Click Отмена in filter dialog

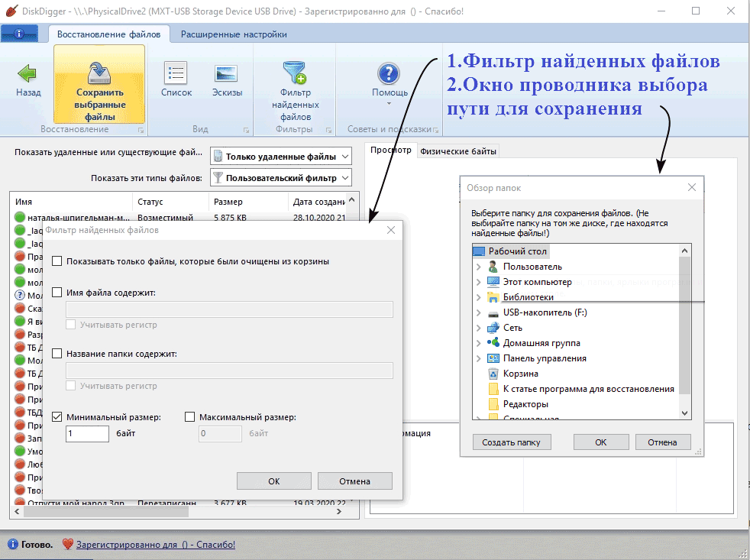pyautogui.click(x=355, y=481)
